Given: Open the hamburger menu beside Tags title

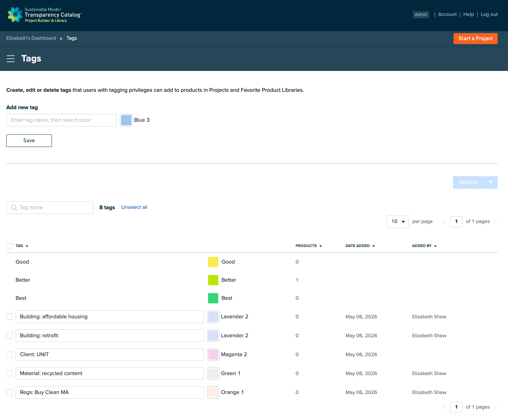Looking at the screenshot, I should click(11, 59).
